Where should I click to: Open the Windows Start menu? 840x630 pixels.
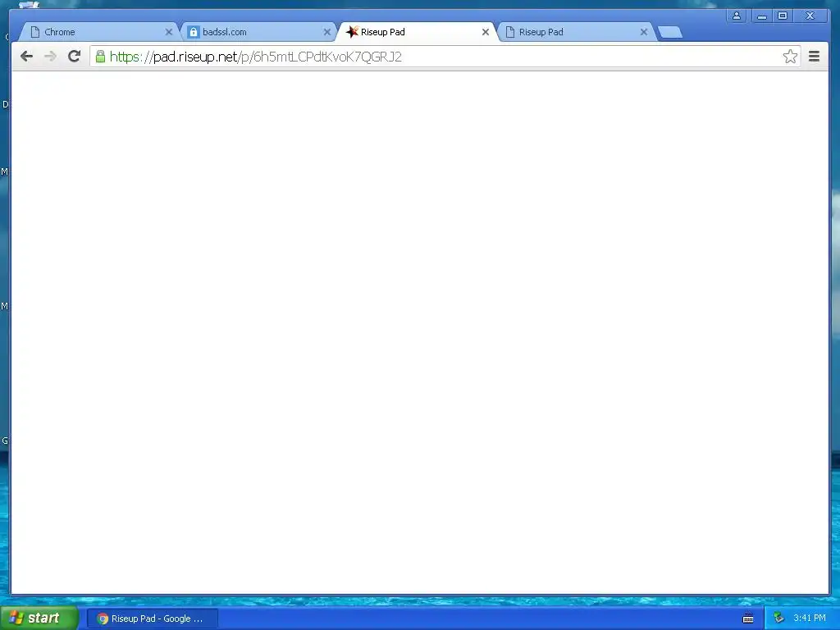click(39, 619)
